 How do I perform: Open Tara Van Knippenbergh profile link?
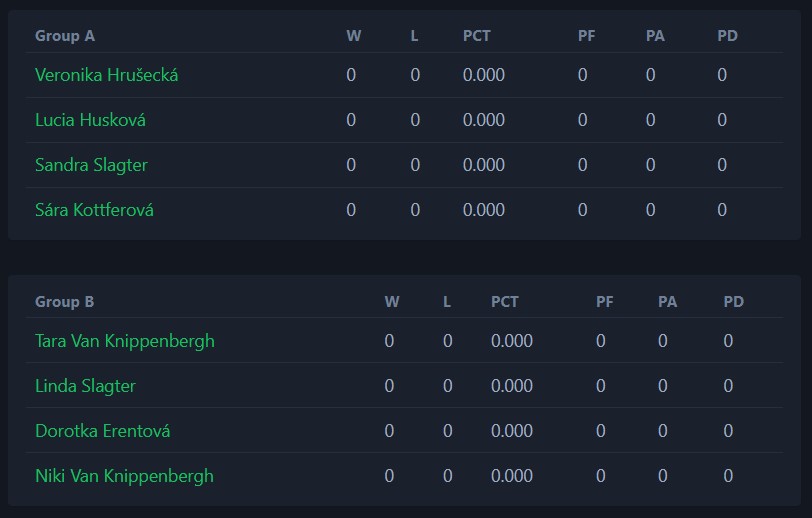(125, 341)
